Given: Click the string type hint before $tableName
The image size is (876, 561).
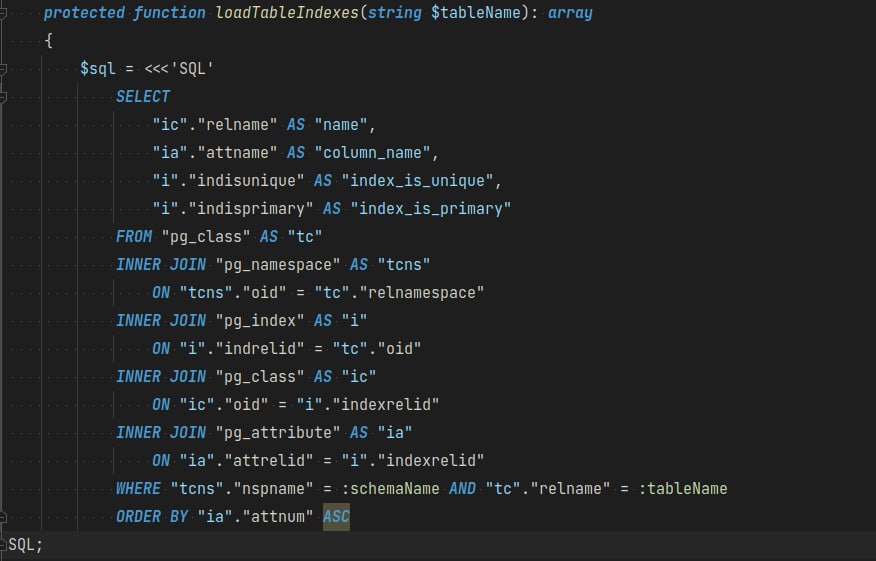Looking at the screenshot, I should tap(395, 13).
